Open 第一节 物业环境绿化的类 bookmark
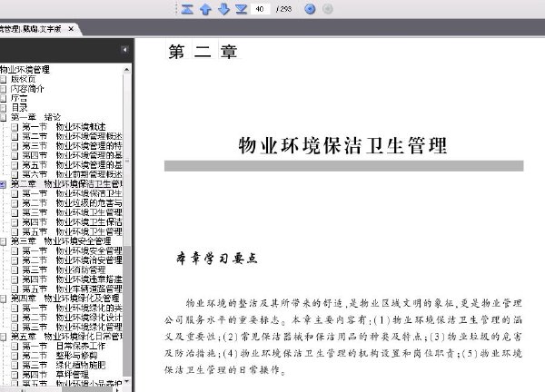This screenshot has width=545, height=392. tap(73, 309)
